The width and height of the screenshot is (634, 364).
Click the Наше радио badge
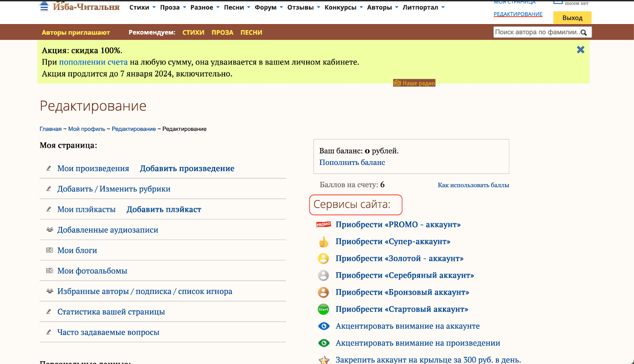(414, 83)
